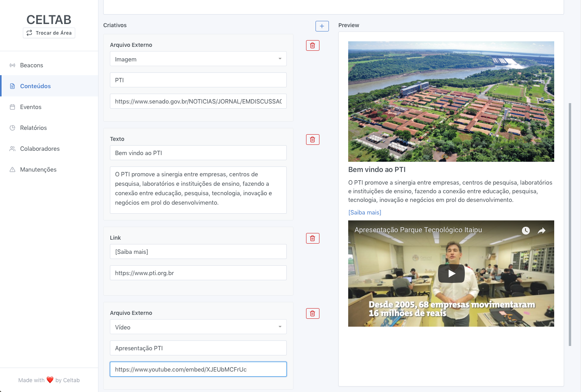Click the Trocar de Área button
The height and width of the screenshot is (392, 581).
click(x=49, y=33)
